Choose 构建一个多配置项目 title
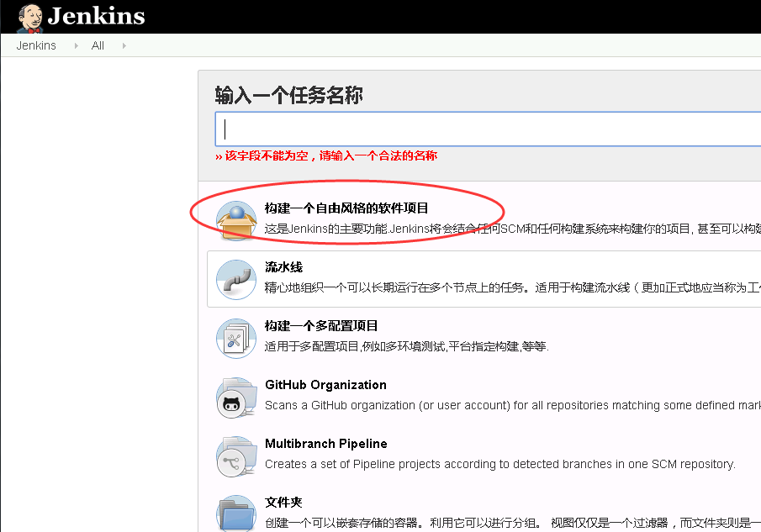The width and height of the screenshot is (761, 532). pos(321,326)
